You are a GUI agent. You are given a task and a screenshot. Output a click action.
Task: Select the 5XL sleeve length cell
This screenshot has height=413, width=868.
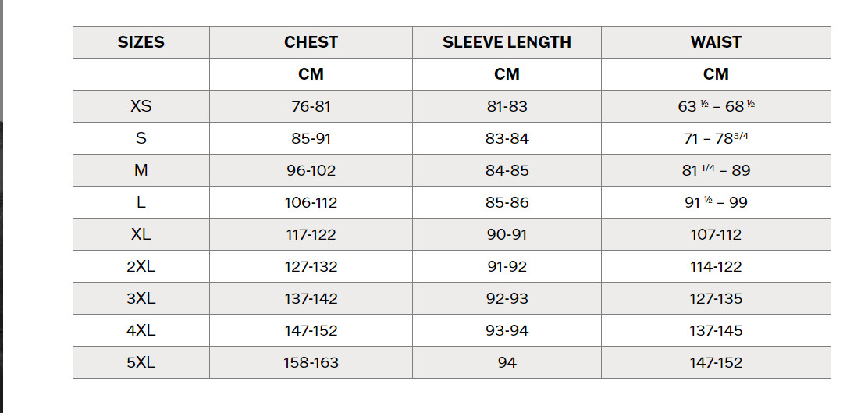pyautogui.click(x=507, y=362)
